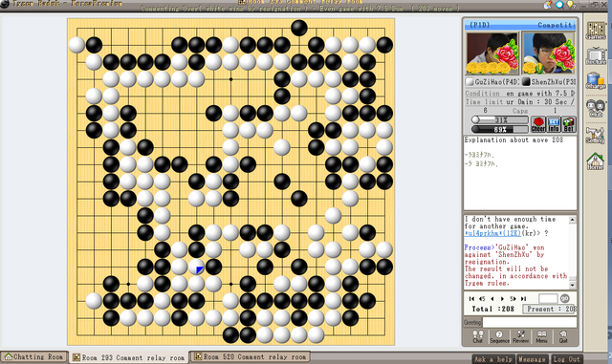Image resolution: width=612 pixels, height=364 pixels.
Task: Open the Menu book icon
Action: [541, 336]
